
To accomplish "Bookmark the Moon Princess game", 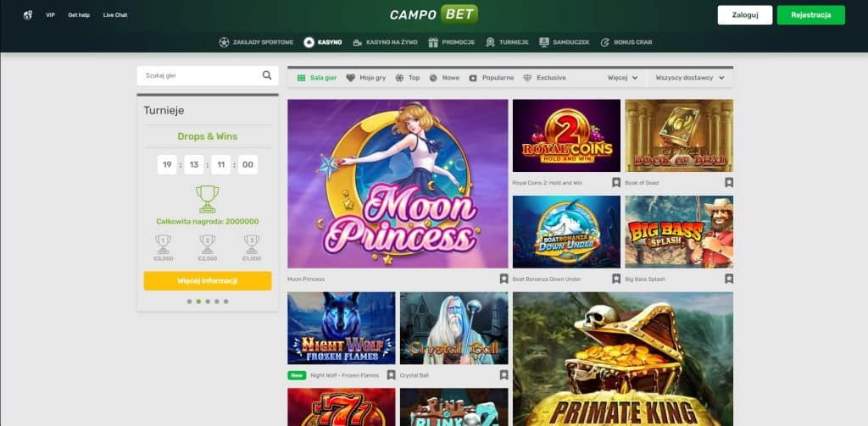I will point(504,279).
